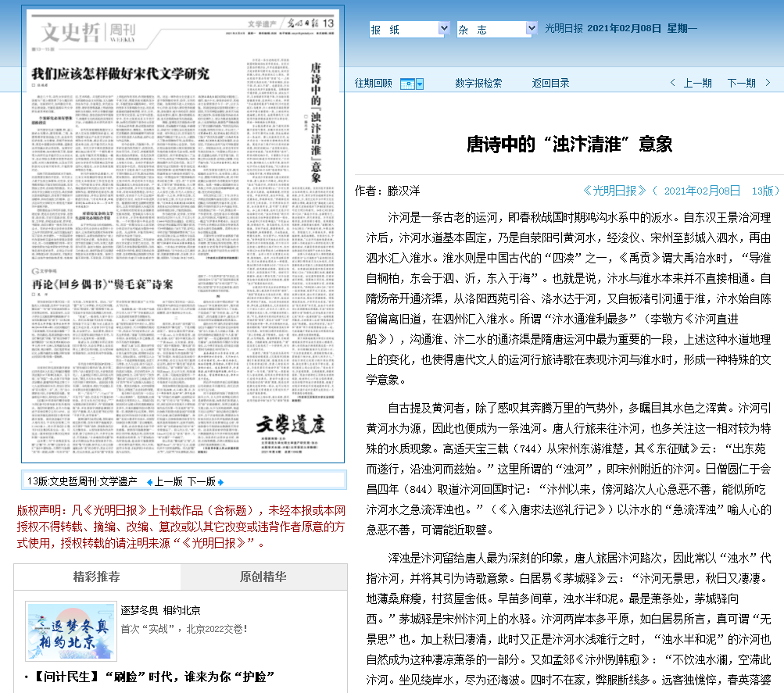Click the left chevron beside 上一期
This screenshot has width=784, height=693.
[672, 84]
